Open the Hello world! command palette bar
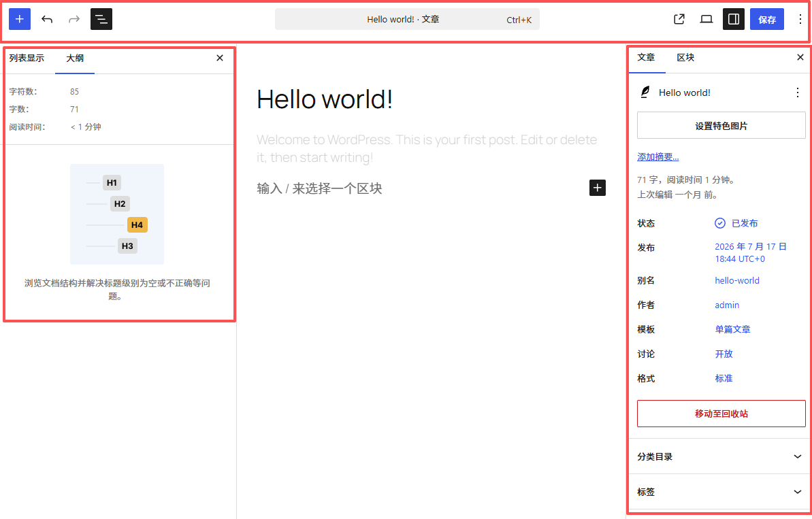The image size is (812, 519). pos(407,19)
